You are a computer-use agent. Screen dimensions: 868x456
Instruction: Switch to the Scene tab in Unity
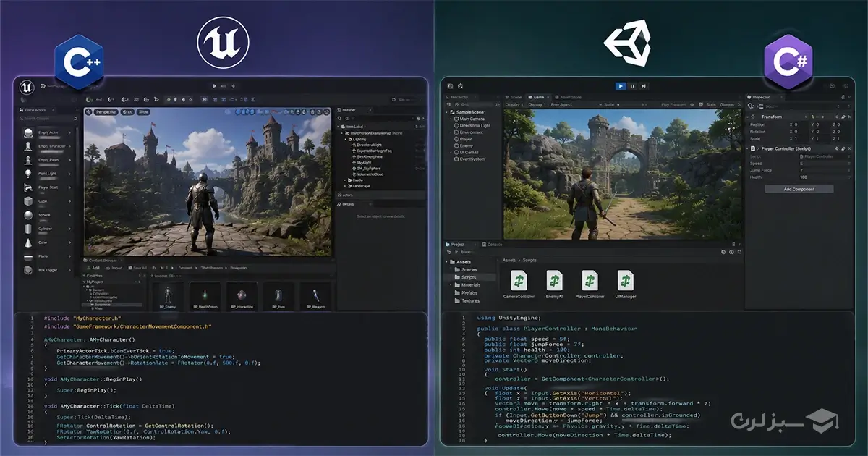tap(514, 96)
